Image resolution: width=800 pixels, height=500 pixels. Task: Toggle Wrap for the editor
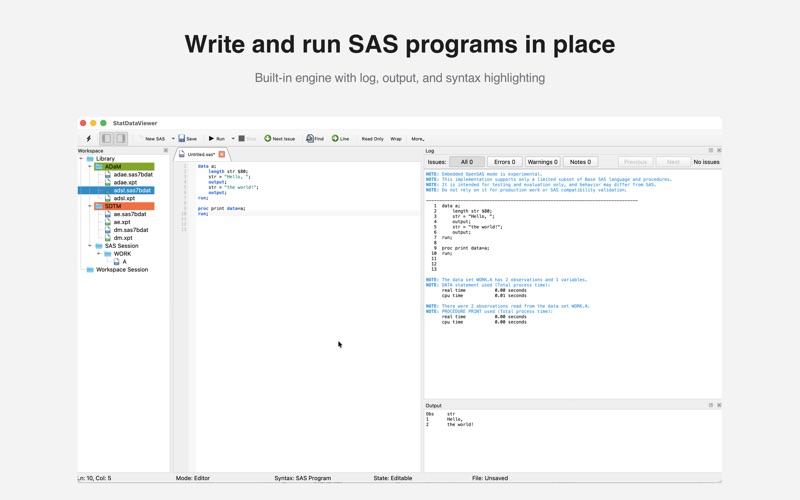(x=396, y=139)
